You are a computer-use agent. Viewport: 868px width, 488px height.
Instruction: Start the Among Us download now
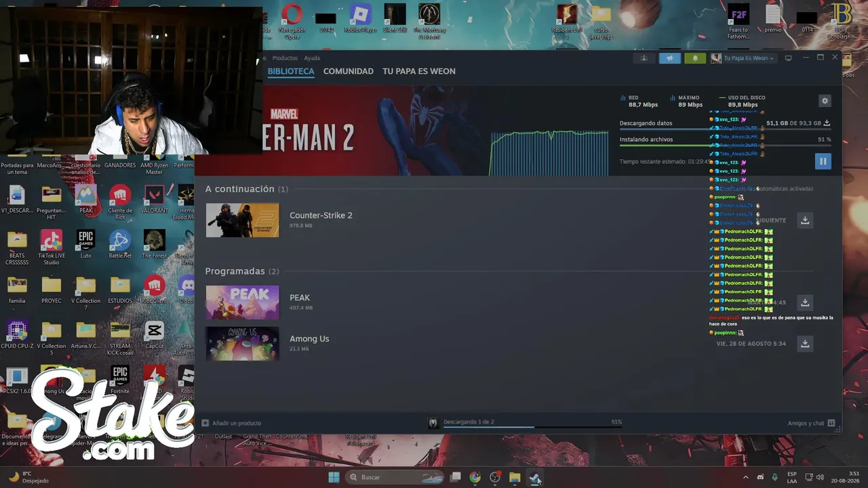pos(805,344)
